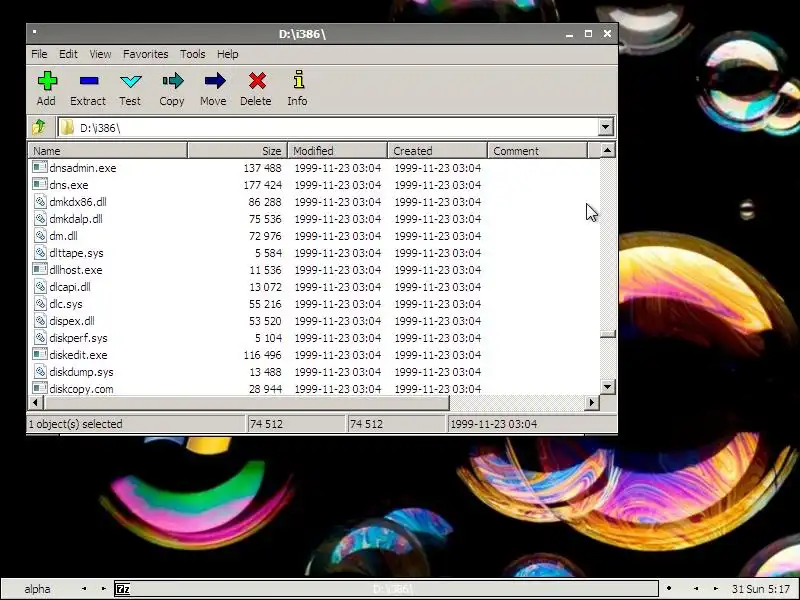Open the Favorites menu
The image size is (800, 600).
pos(145,54)
